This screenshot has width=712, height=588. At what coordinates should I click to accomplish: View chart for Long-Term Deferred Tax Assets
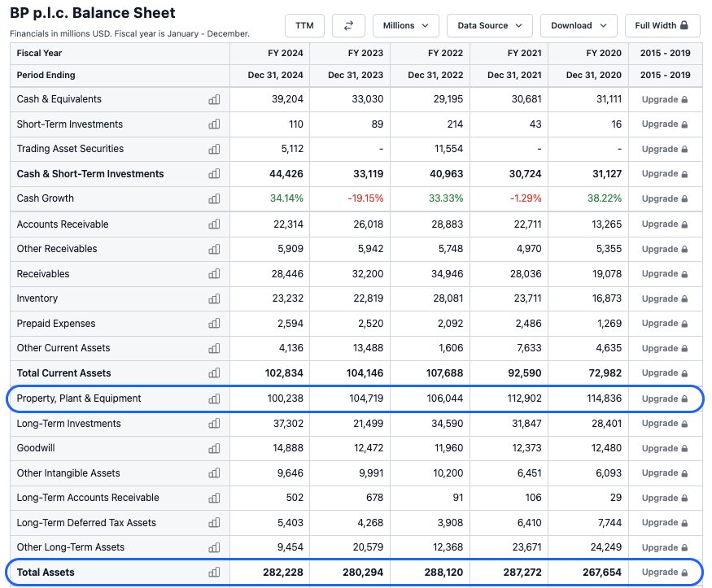pos(214,523)
